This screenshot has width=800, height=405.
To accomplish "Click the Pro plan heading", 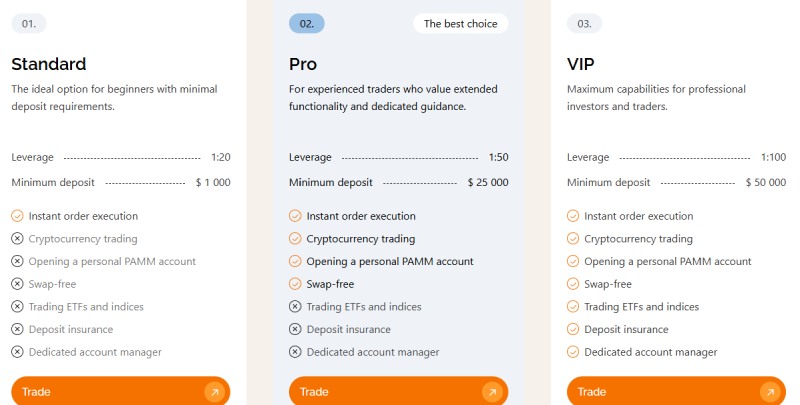I will pyautogui.click(x=303, y=64).
